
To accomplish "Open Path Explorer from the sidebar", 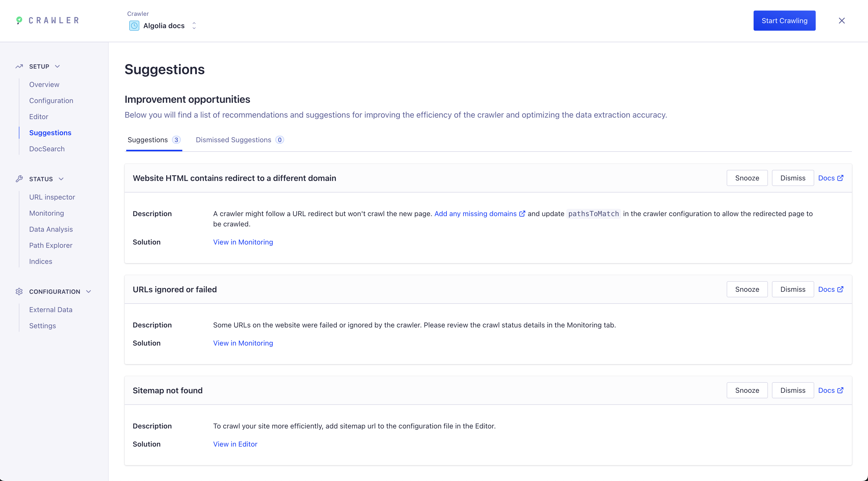I will pos(51,245).
